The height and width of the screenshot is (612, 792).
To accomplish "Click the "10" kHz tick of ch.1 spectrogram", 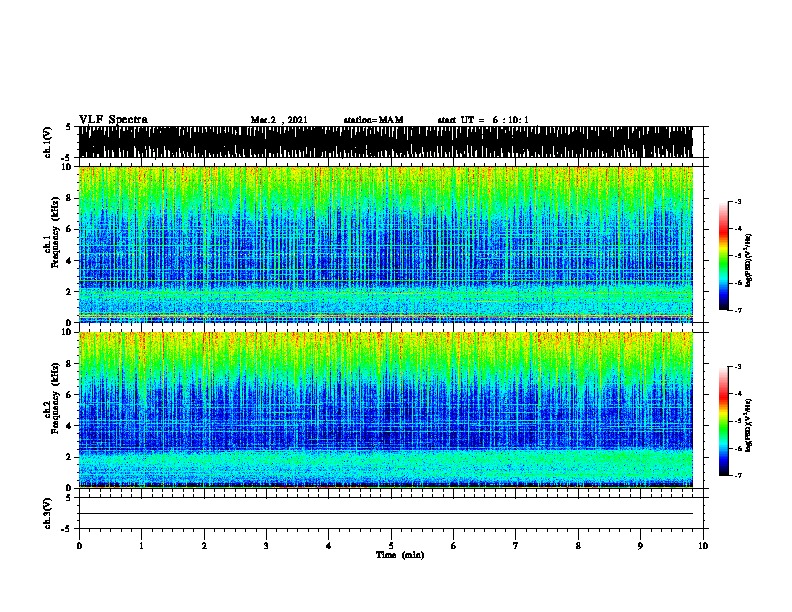I will click(x=68, y=167).
